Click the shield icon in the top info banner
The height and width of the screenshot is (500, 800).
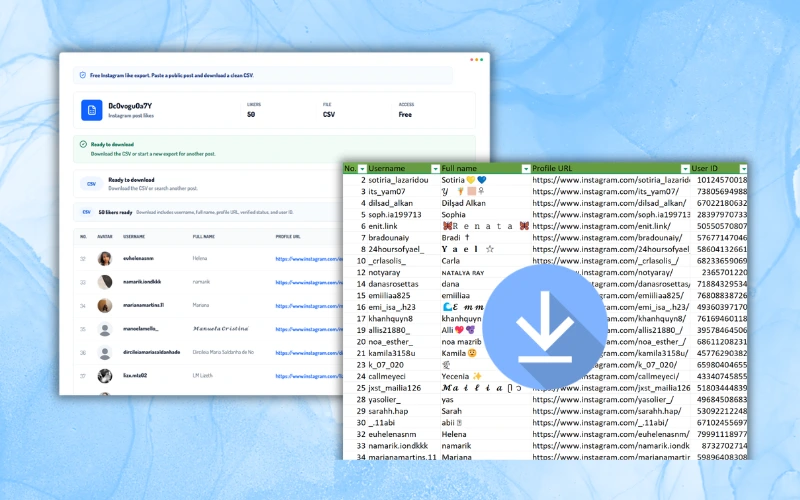click(x=83, y=75)
